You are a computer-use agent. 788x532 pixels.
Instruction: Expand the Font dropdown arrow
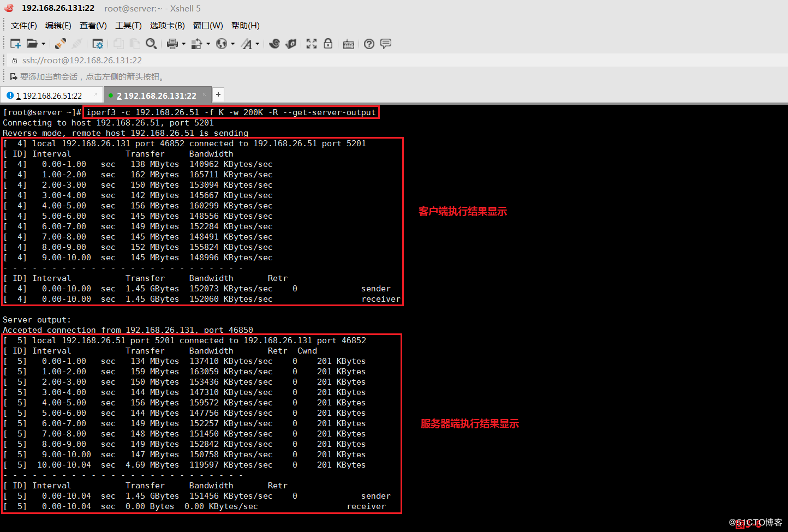pyautogui.click(x=257, y=44)
